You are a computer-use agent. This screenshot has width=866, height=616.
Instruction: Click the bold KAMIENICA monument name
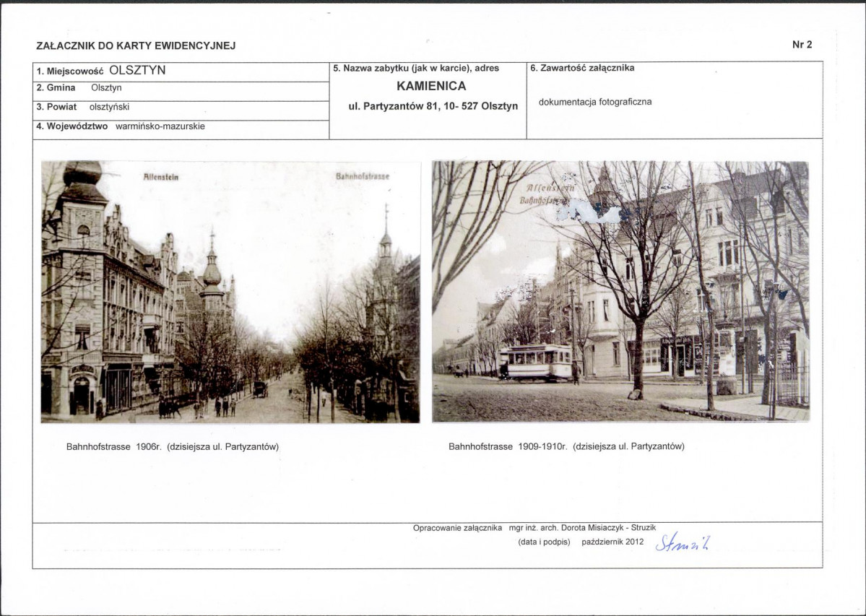[x=431, y=86]
